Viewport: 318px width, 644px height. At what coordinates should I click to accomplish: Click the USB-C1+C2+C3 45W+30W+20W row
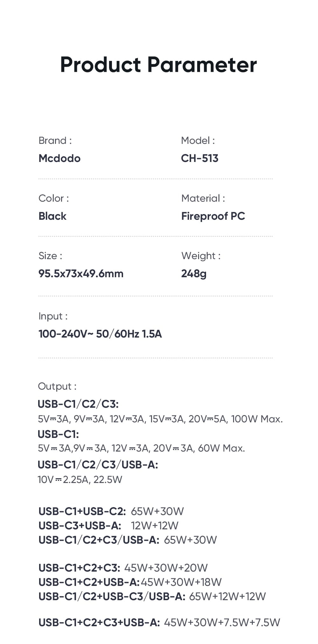(123, 568)
